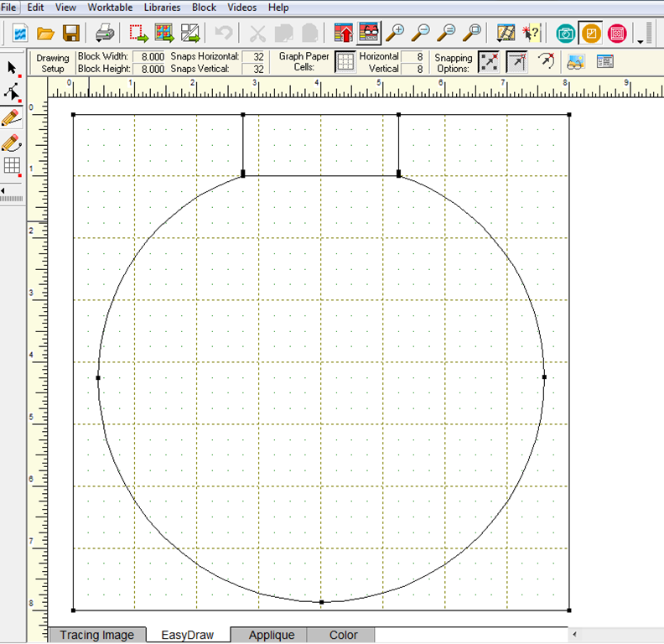Viewport: 664px width, 644px height.
Task: Click the Graph Paper Horizontal cells field
Action: pyautogui.click(x=412, y=57)
